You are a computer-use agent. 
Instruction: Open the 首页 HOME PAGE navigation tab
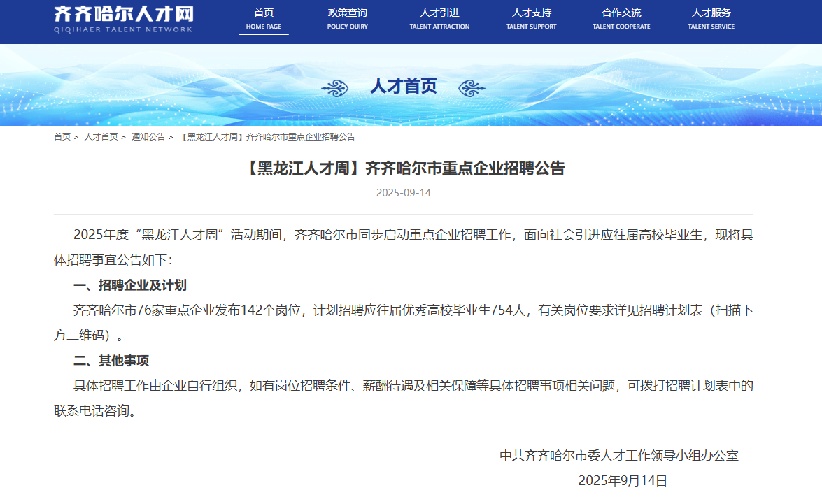coord(264,19)
